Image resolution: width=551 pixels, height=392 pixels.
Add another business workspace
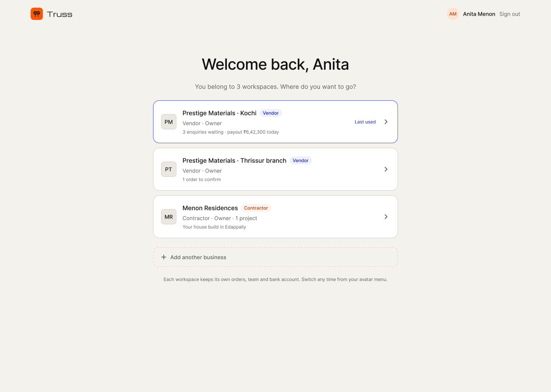pyautogui.click(x=275, y=257)
